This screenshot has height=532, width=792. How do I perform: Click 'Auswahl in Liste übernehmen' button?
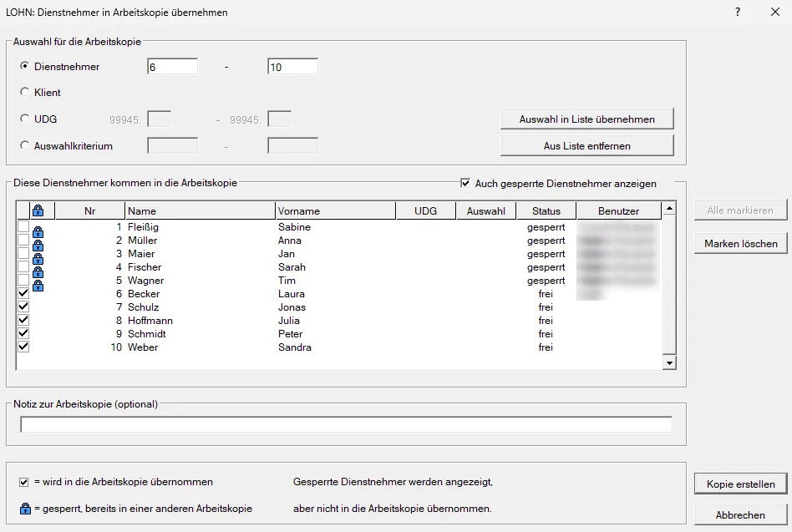[x=587, y=119]
